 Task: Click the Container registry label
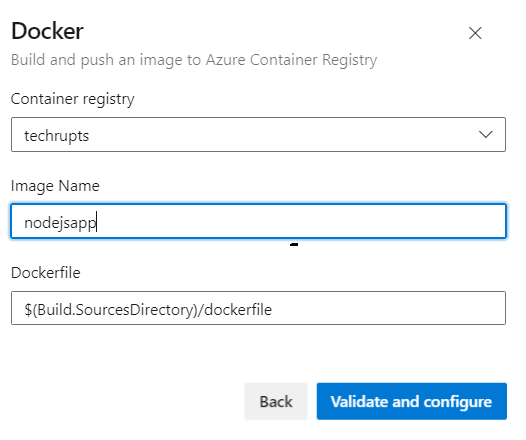(x=72, y=99)
